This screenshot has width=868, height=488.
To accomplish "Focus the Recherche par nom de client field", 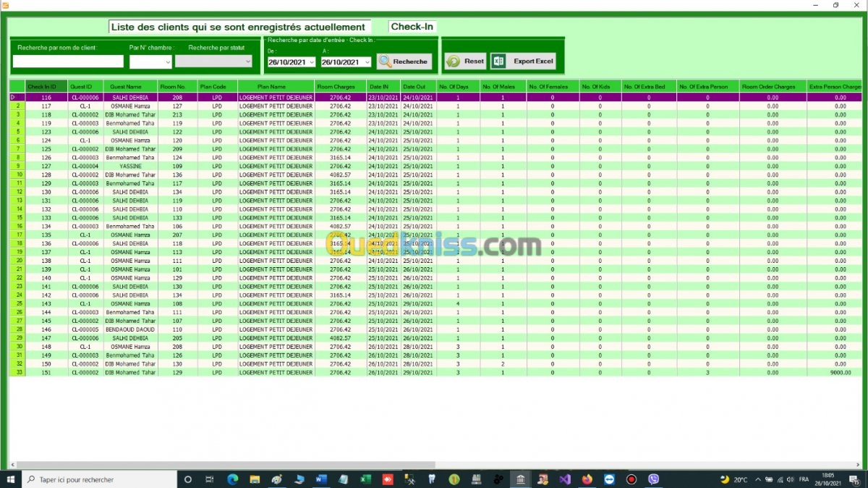I will 68,62.
